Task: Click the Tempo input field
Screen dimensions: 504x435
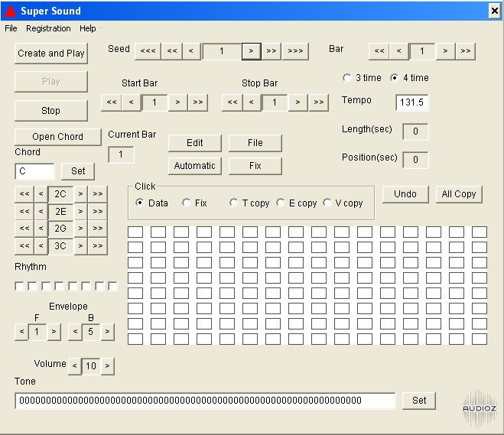Action: click(x=411, y=102)
